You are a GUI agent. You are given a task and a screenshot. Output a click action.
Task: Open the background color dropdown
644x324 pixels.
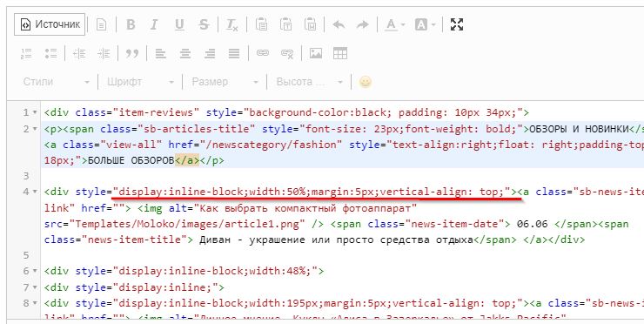[426, 24]
